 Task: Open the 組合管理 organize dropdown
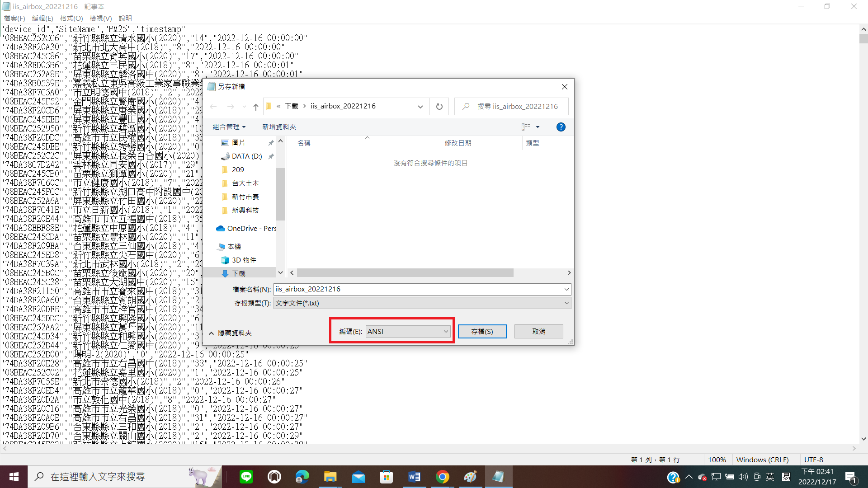pos(229,127)
